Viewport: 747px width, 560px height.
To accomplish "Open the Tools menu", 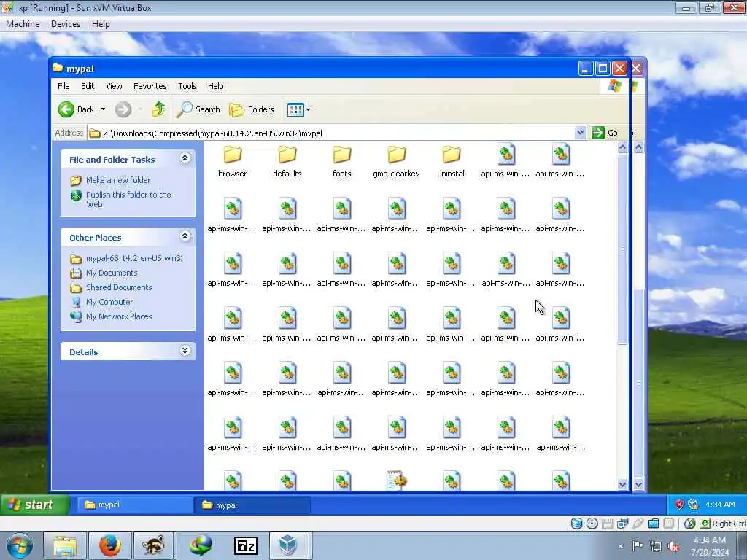I will point(187,86).
